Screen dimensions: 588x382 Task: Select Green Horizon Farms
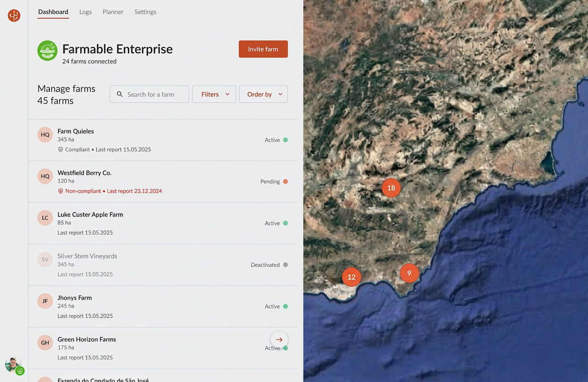click(163, 348)
